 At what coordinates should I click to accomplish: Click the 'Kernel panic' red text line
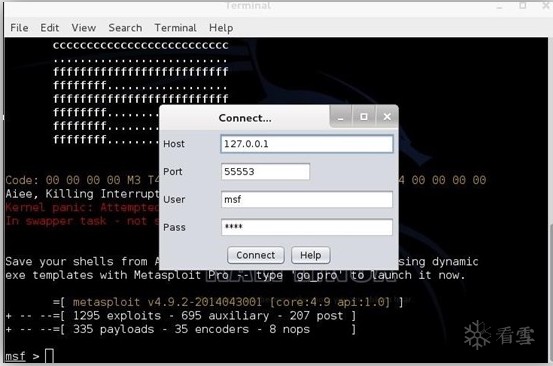pyautogui.click(x=82, y=207)
